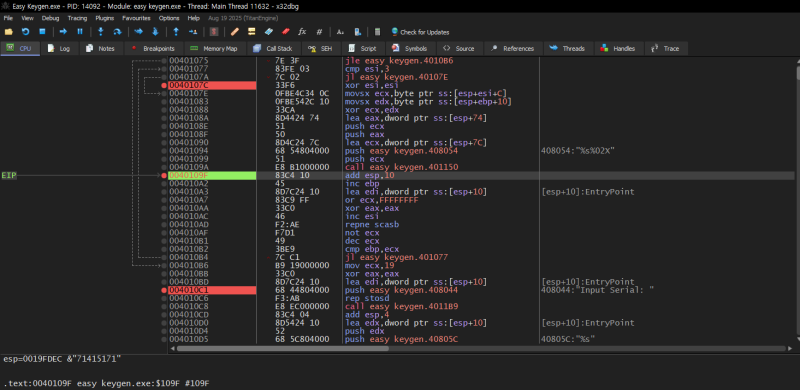Image resolution: width=800 pixels, height=390 pixels.
Task: Set a breakpoint bullet at 00401075
Action: tap(164, 61)
